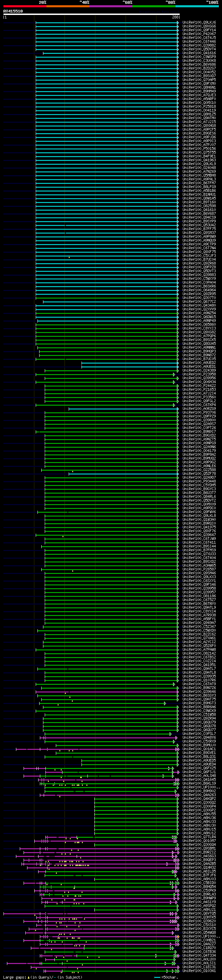Open hit UniRef100_P42067
The height and width of the screenshot is (980, 222).
point(199,34)
